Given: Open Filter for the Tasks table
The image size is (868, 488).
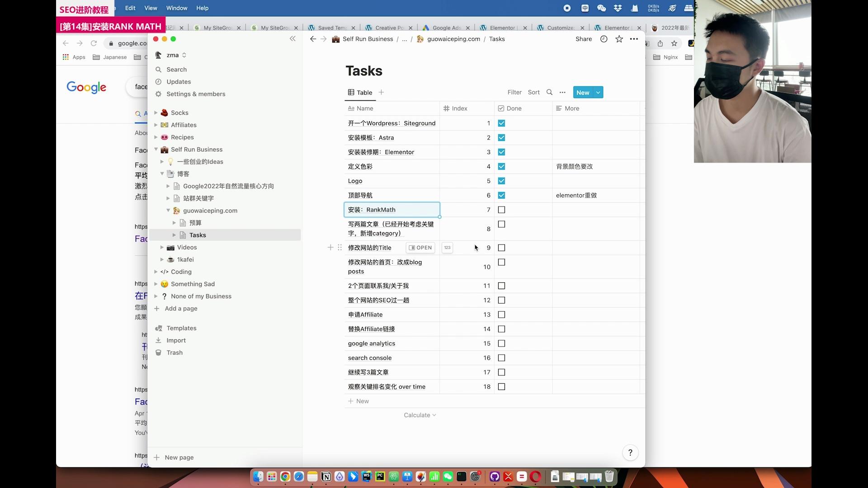Looking at the screenshot, I should point(514,92).
